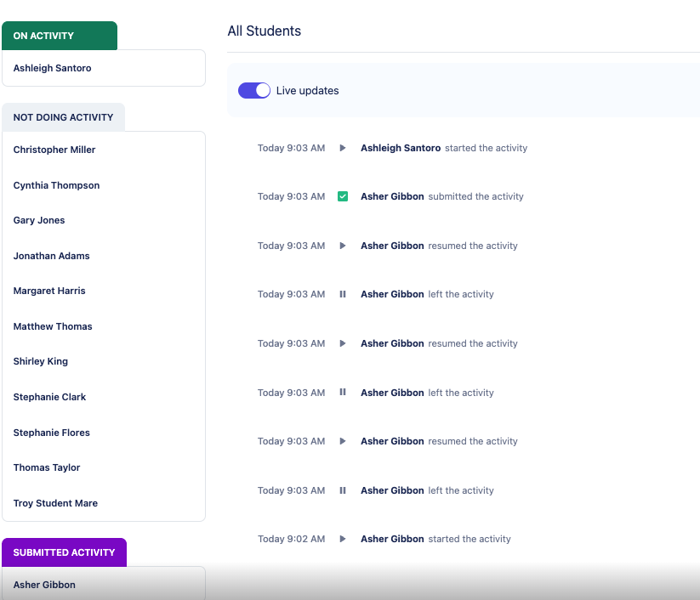Select the SUBMITTED ACTIVITY tab header
This screenshot has width=700, height=600.
click(65, 552)
